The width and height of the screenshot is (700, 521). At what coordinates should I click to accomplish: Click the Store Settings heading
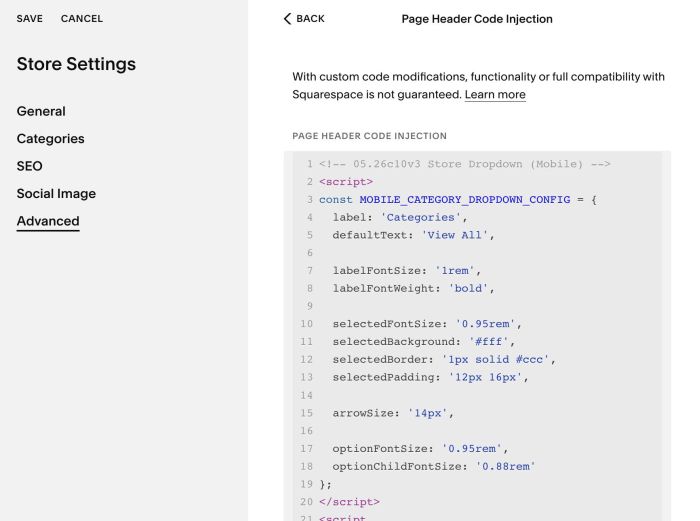(76, 64)
